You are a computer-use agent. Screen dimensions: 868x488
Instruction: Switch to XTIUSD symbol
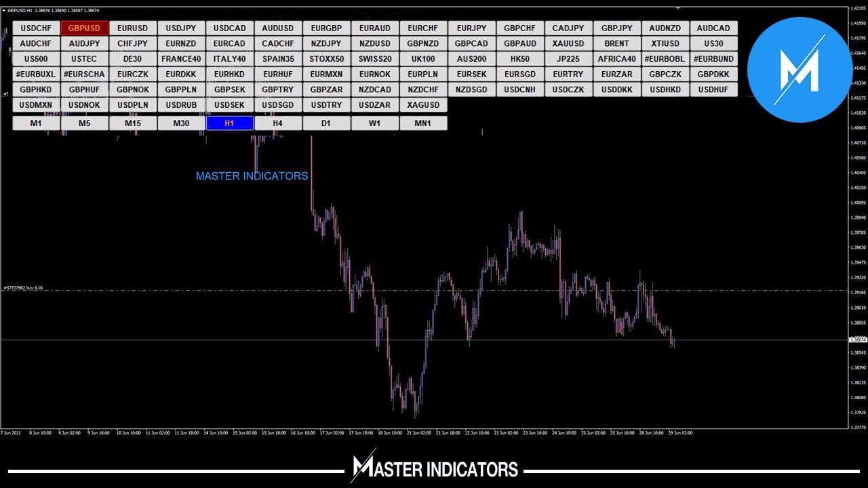tap(665, 43)
